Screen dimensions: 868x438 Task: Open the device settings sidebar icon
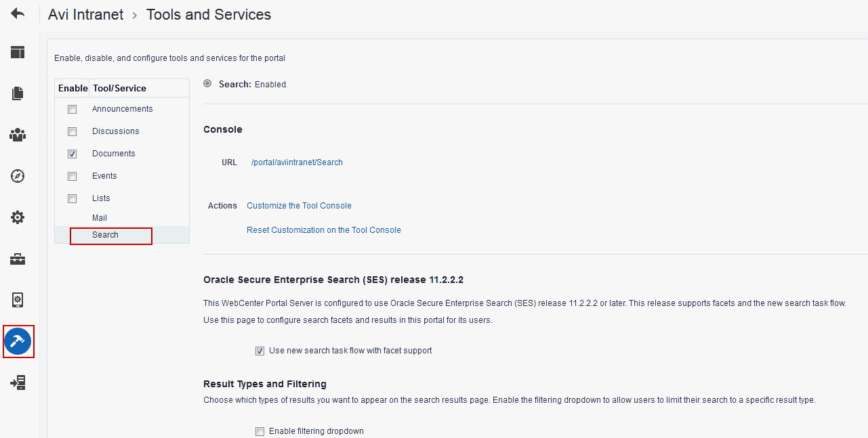coord(18,300)
